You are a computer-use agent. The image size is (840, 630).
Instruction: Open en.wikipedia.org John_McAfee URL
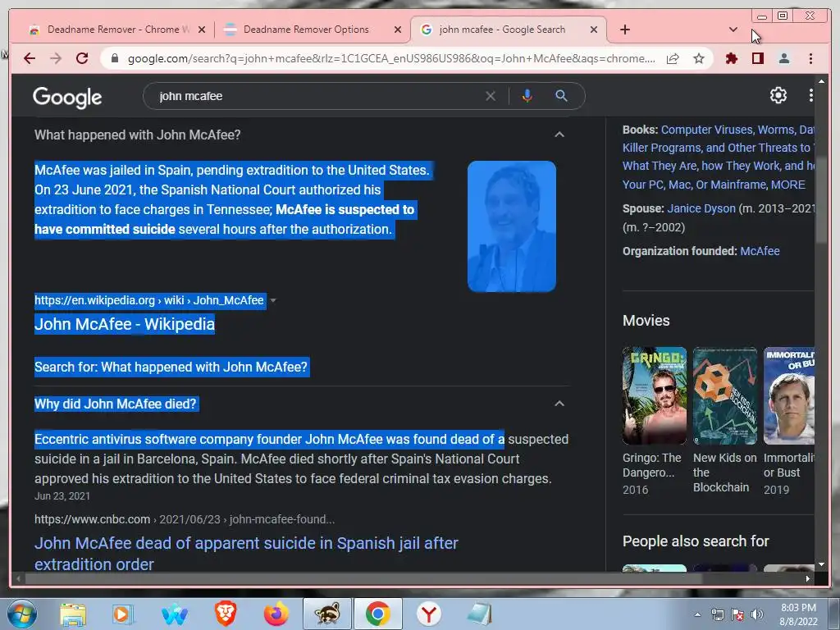[149, 300]
